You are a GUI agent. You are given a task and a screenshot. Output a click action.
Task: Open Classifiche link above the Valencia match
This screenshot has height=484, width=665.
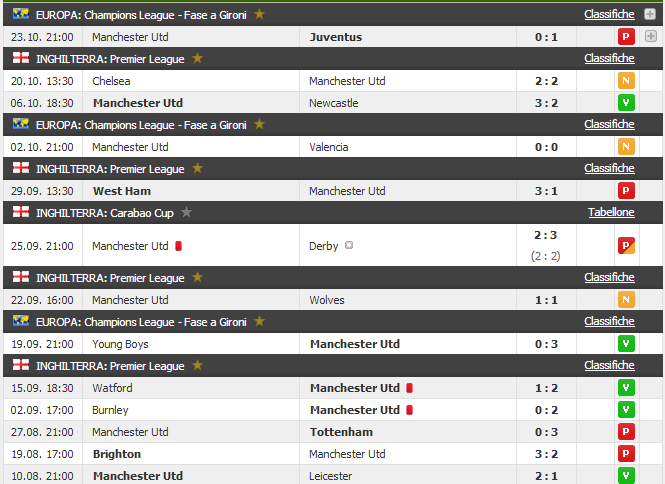[x=609, y=124]
